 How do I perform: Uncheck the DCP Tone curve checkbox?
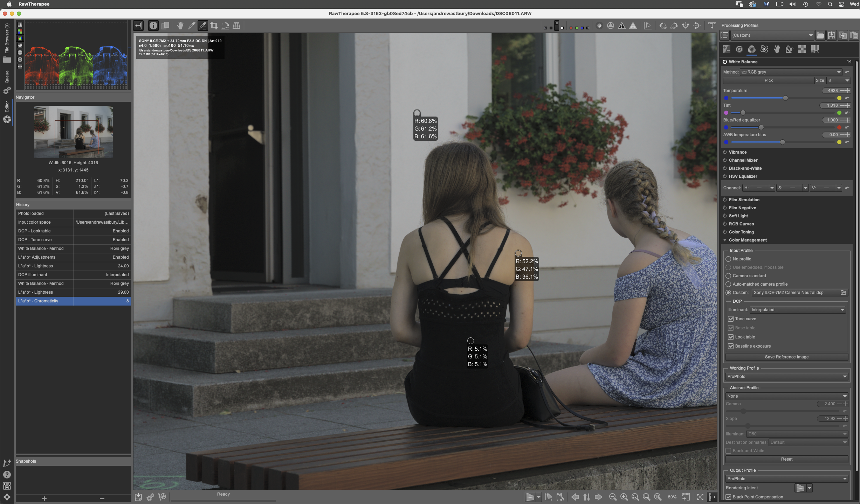coord(731,319)
